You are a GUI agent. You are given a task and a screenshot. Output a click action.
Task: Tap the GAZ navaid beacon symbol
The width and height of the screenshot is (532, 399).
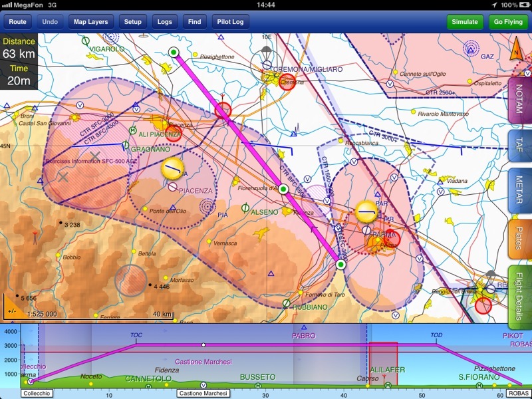[x=471, y=47]
